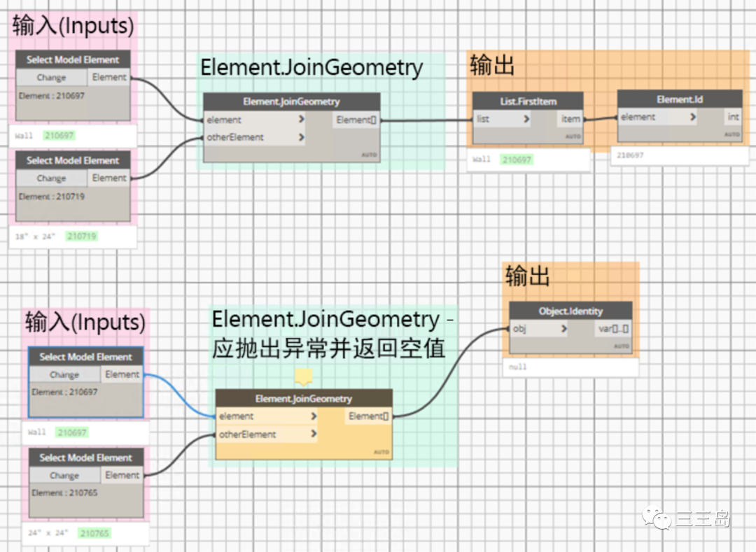Image resolution: width=756 pixels, height=552 pixels.
Task: Click the 'Element : 210719' text
Action: pos(52,197)
